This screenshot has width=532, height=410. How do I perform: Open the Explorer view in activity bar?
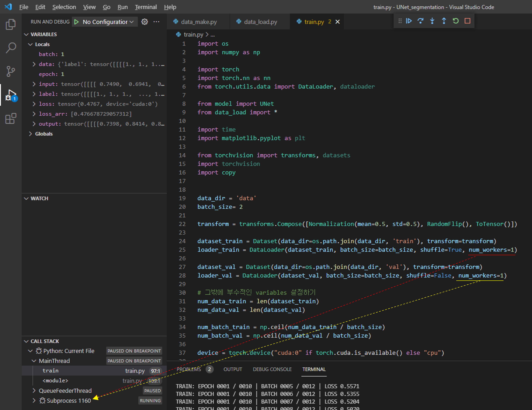(x=10, y=24)
